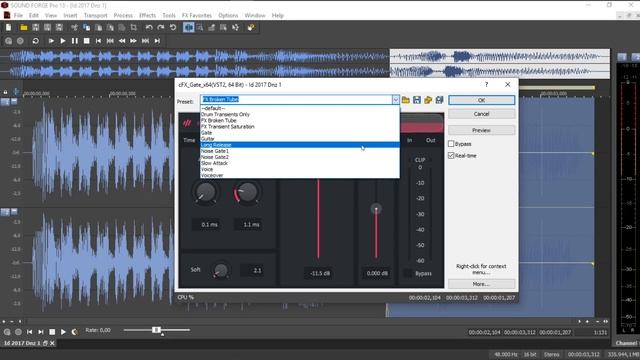Click the OK button
The width and height of the screenshot is (640, 360).
coord(481,100)
